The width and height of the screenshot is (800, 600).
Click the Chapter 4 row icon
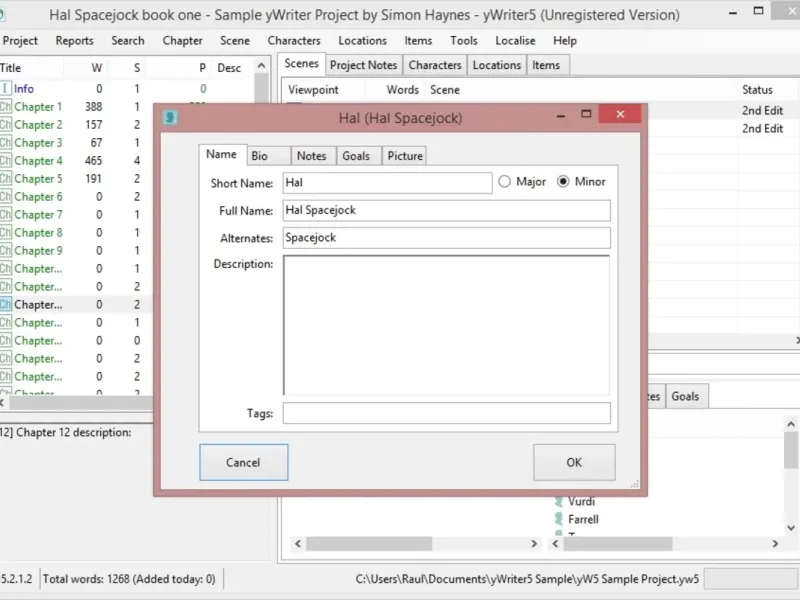[5, 161]
